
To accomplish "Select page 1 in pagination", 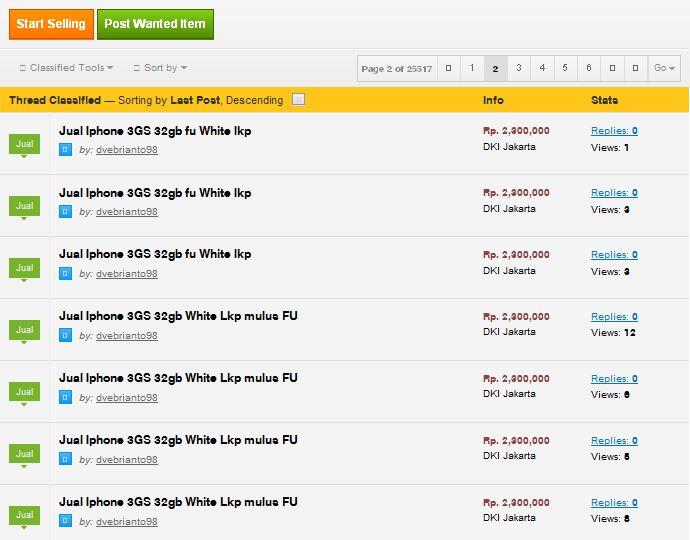I will (472, 68).
